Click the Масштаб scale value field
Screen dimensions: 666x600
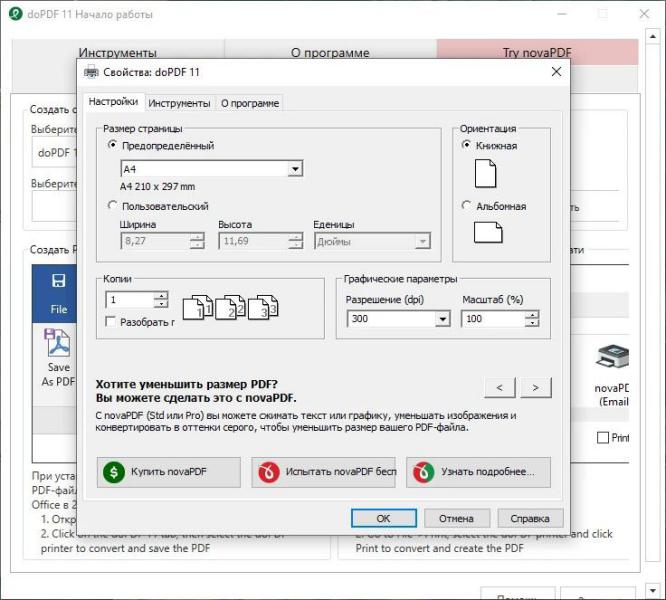[x=493, y=318]
